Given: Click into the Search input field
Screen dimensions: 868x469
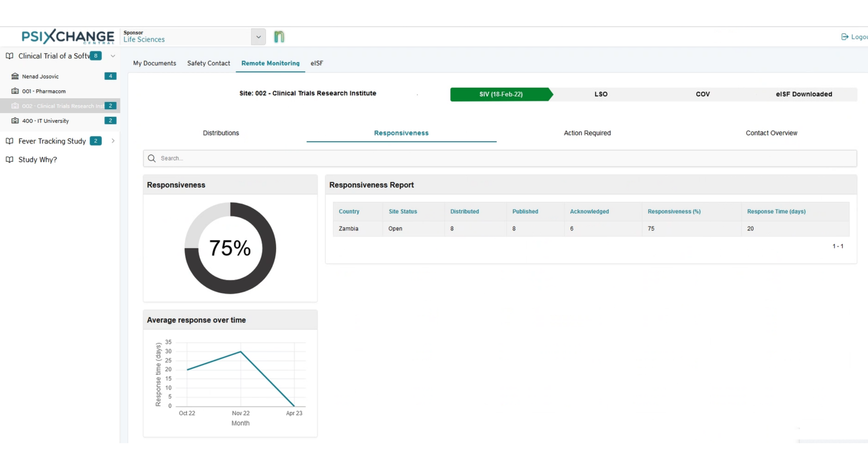Looking at the screenshot, I should (x=500, y=158).
